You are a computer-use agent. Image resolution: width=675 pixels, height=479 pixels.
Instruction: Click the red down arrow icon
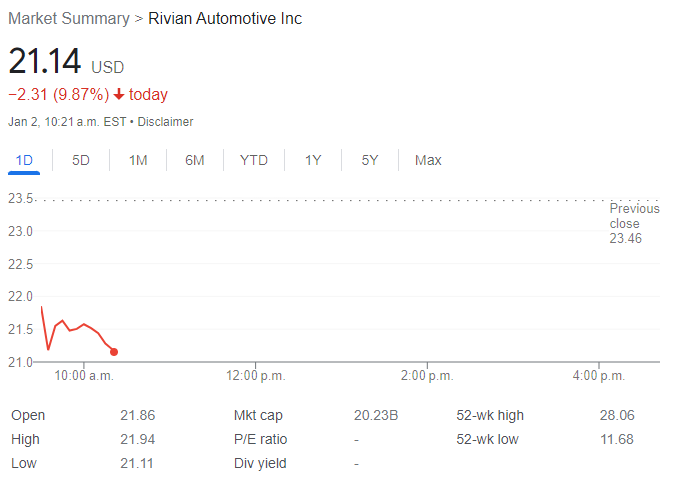pos(119,95)
